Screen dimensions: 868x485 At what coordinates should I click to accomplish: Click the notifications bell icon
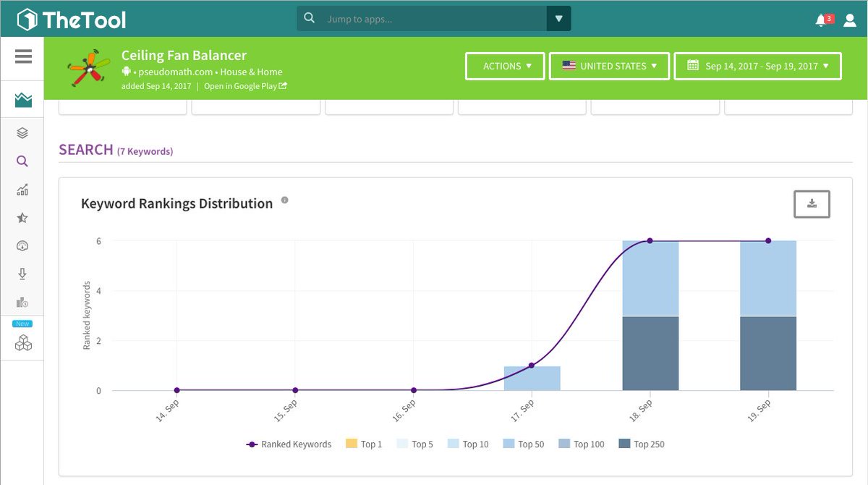click(x=820, y=20)
